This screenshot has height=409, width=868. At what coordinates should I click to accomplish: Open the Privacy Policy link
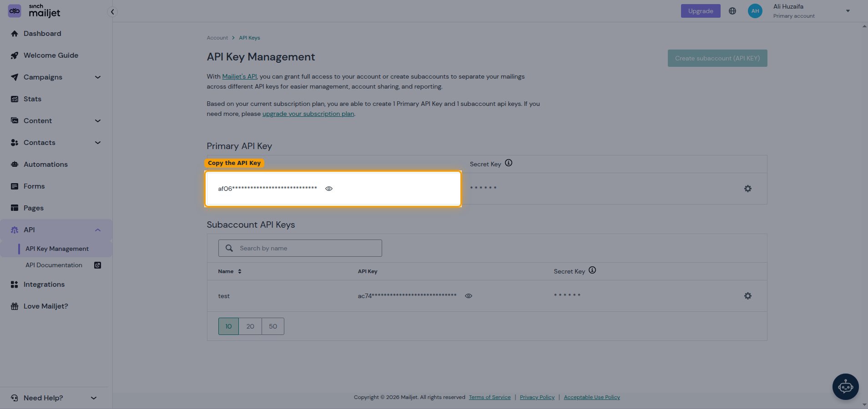[537, 397]
